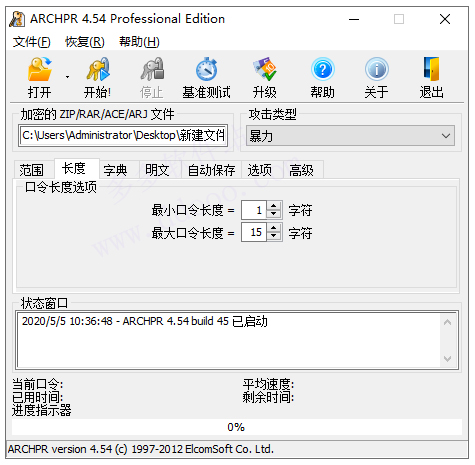
Task: Open the 恢复(R) menu
Action: coord(85,42)
